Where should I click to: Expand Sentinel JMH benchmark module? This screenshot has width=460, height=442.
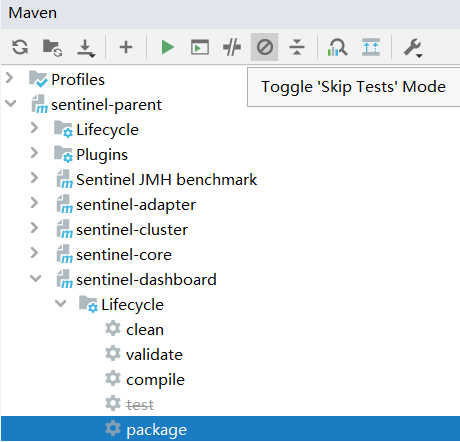(x=34, y=178)
